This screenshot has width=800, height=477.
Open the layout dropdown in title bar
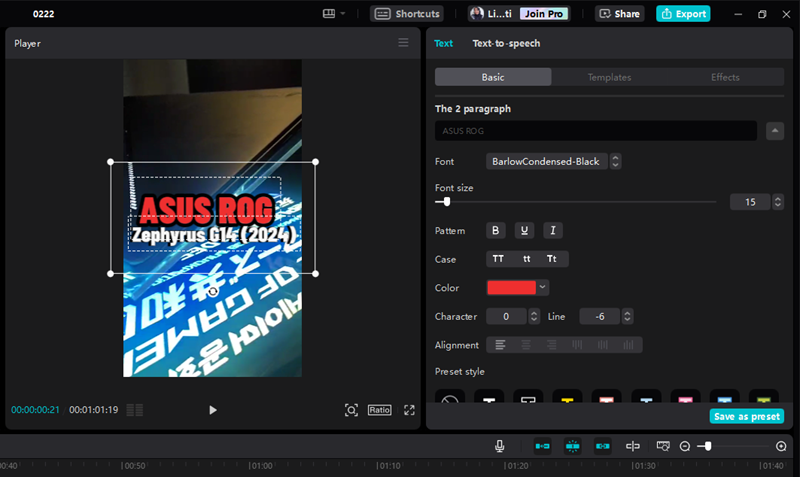[333, 14]
